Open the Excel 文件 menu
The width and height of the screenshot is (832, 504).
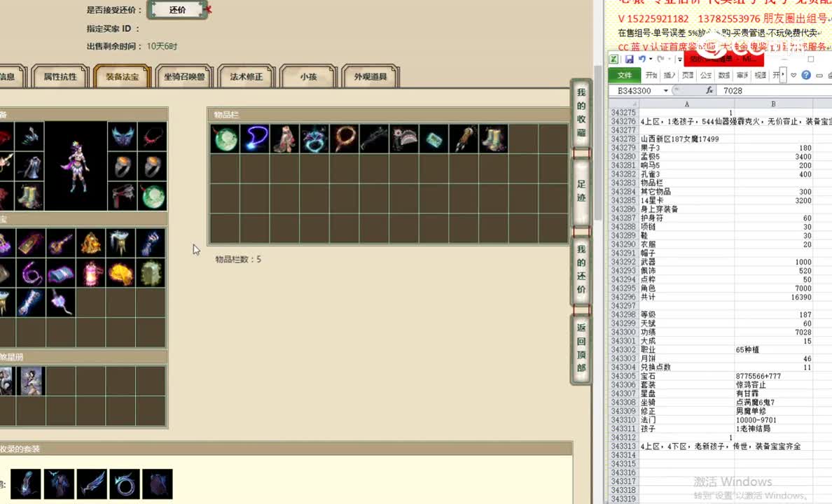coord(625,76)
